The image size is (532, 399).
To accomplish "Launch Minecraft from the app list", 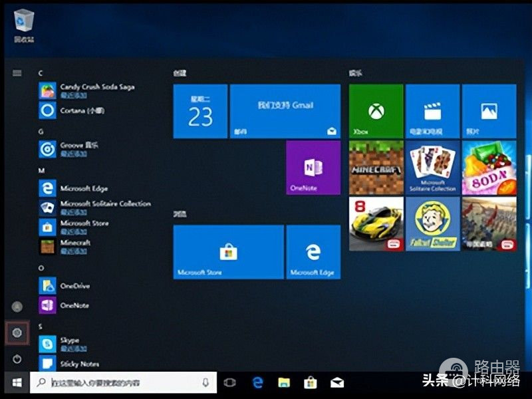I will 65,247.
